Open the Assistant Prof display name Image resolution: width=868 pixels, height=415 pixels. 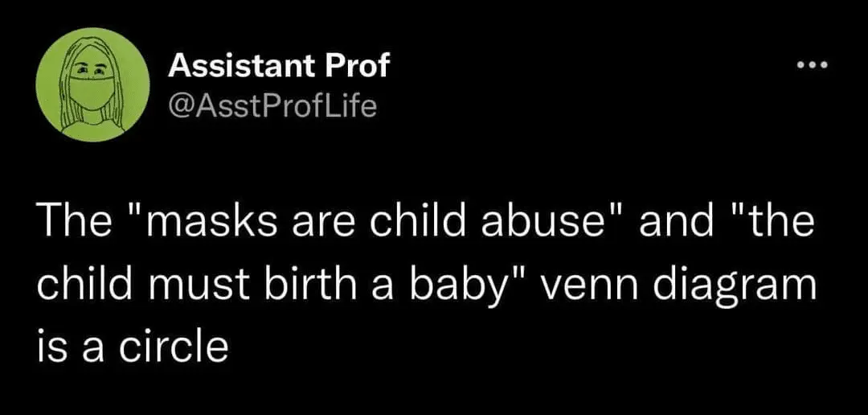[x=278, y=67]
